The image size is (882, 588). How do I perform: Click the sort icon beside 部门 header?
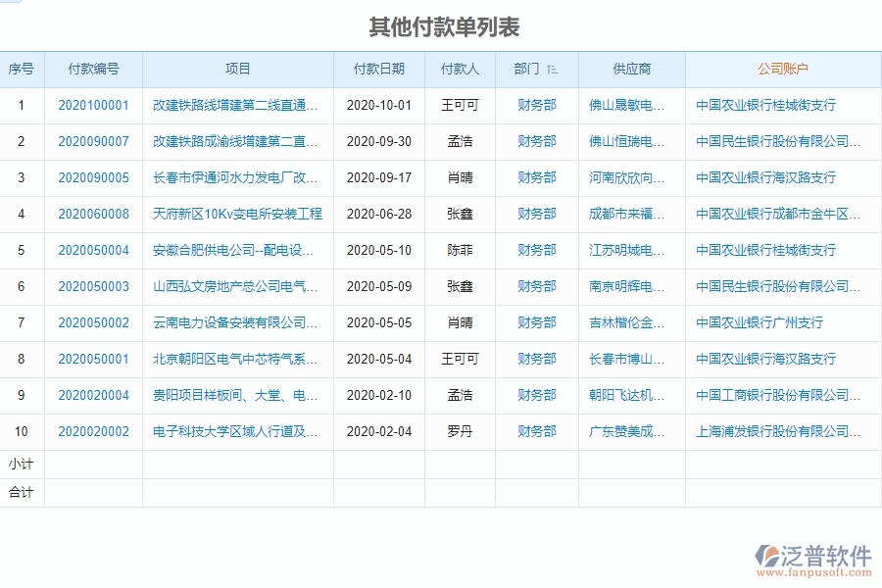pyautogui.click(x=552, y=69)
